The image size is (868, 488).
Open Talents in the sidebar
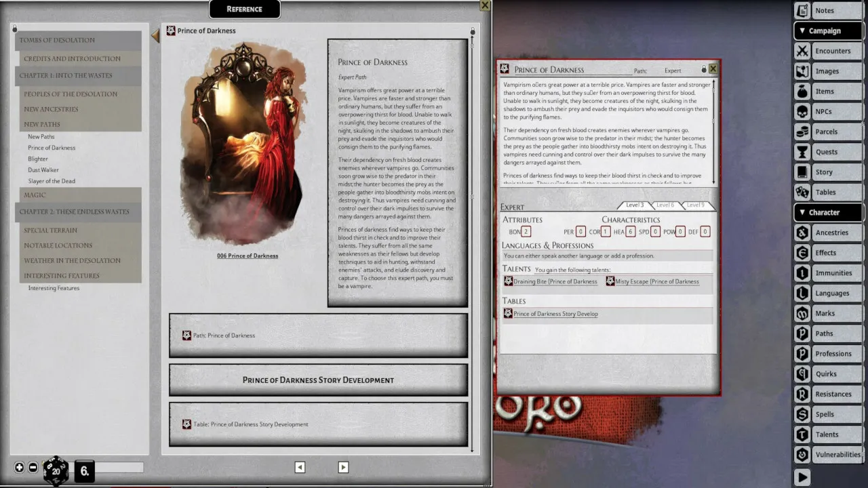pos(828,434)
